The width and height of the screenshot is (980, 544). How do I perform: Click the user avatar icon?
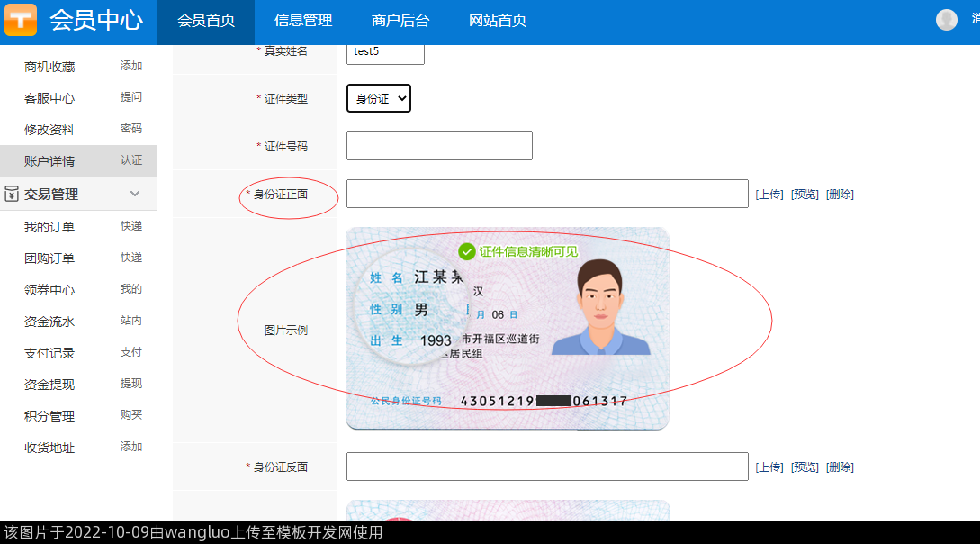click(x=946, y=20)
